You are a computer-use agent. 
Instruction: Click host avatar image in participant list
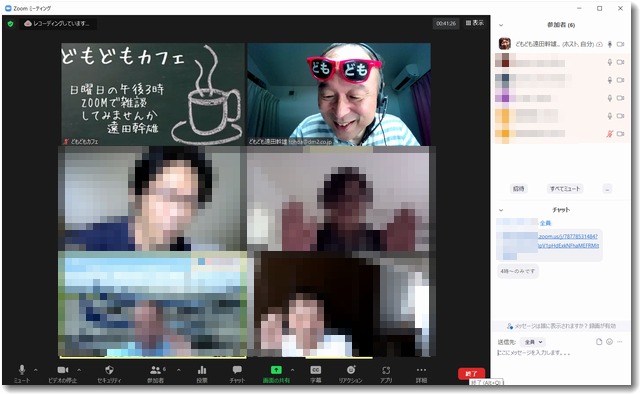point(505,44)
